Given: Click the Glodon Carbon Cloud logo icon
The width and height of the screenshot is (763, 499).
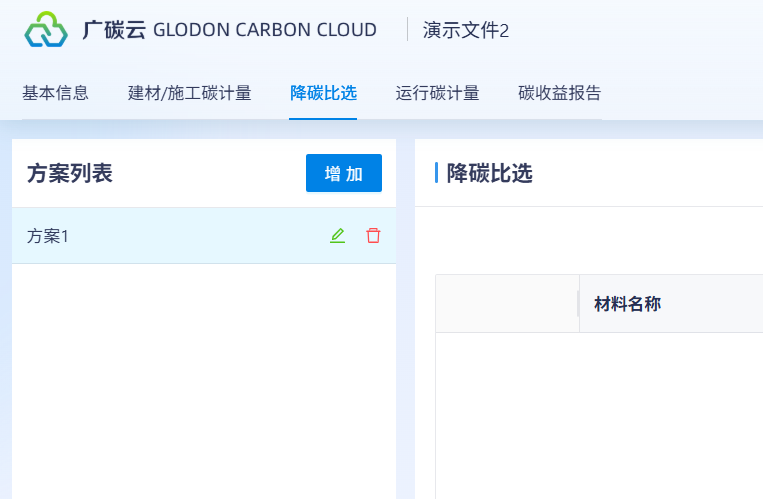Looking at the screenshot, I should [x=46, y=30].
